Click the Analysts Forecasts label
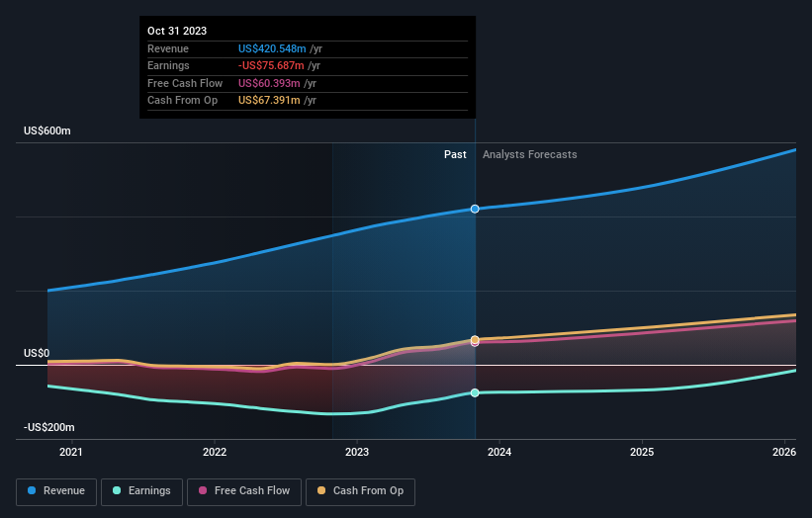This screenshot has width=812, height=518. [530, 154]
